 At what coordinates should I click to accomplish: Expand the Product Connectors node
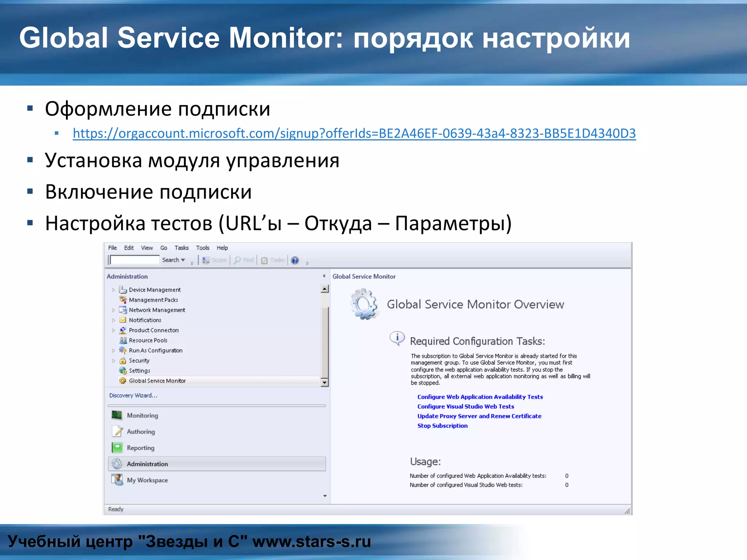tap(113, 330)
